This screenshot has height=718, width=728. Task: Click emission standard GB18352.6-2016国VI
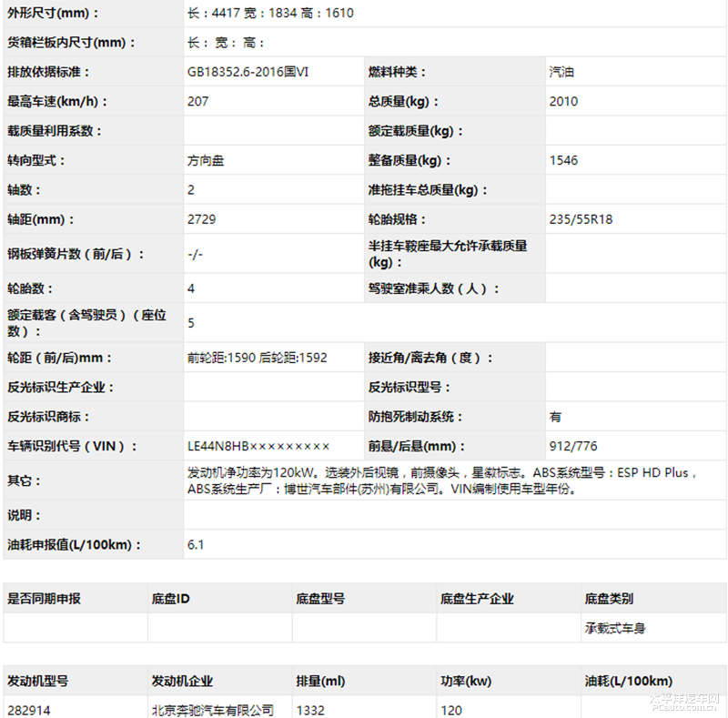click(248, 72)
